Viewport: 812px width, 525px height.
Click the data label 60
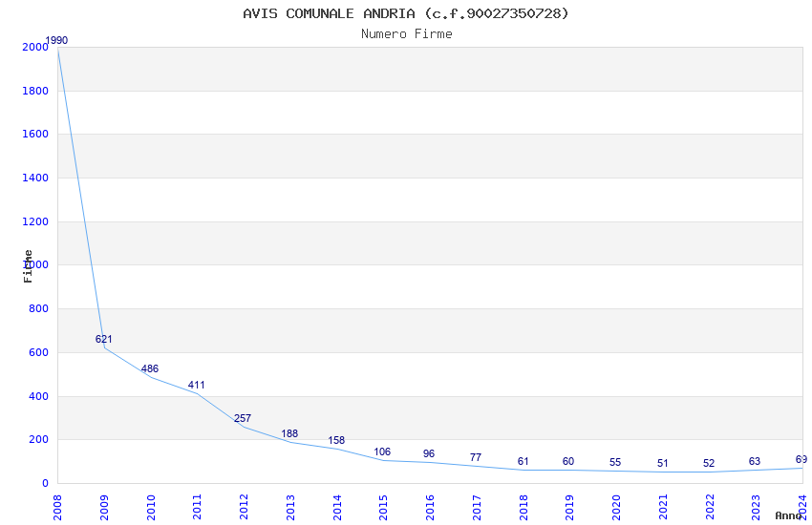(x=568, y=461)
